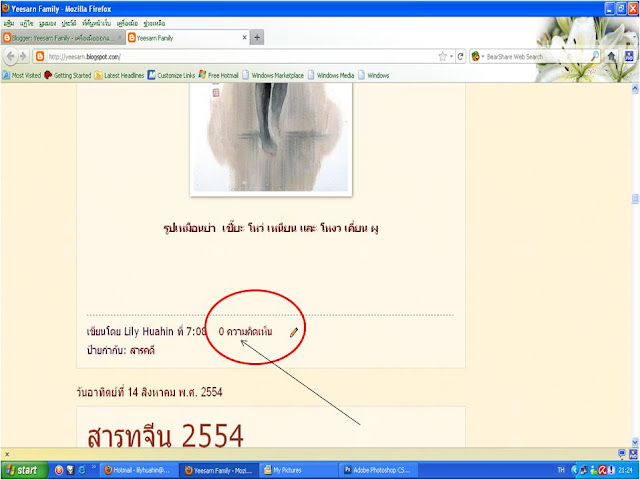Open the Bookmarks menu in menu bar
This screenshot has width=640, height=480.
96,23
